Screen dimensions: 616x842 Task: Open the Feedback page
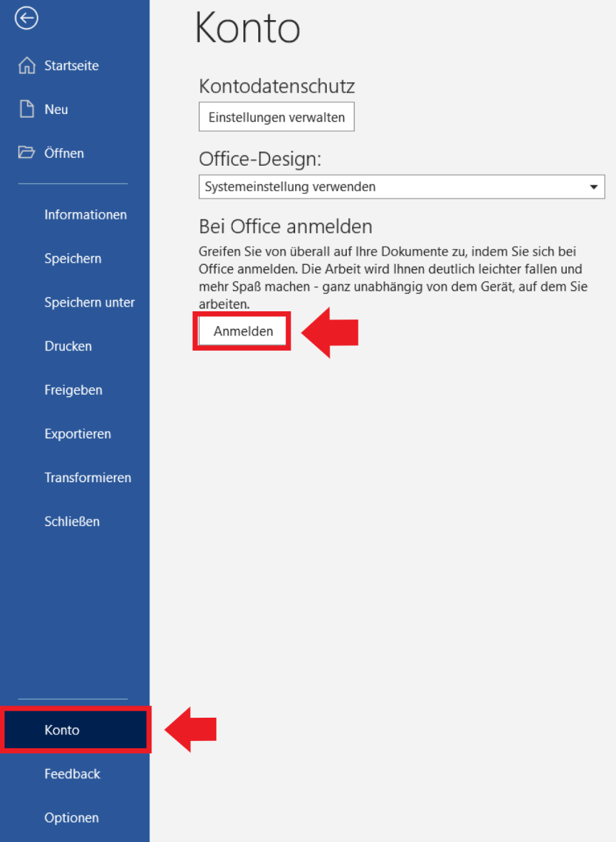(x=72, y=774)
